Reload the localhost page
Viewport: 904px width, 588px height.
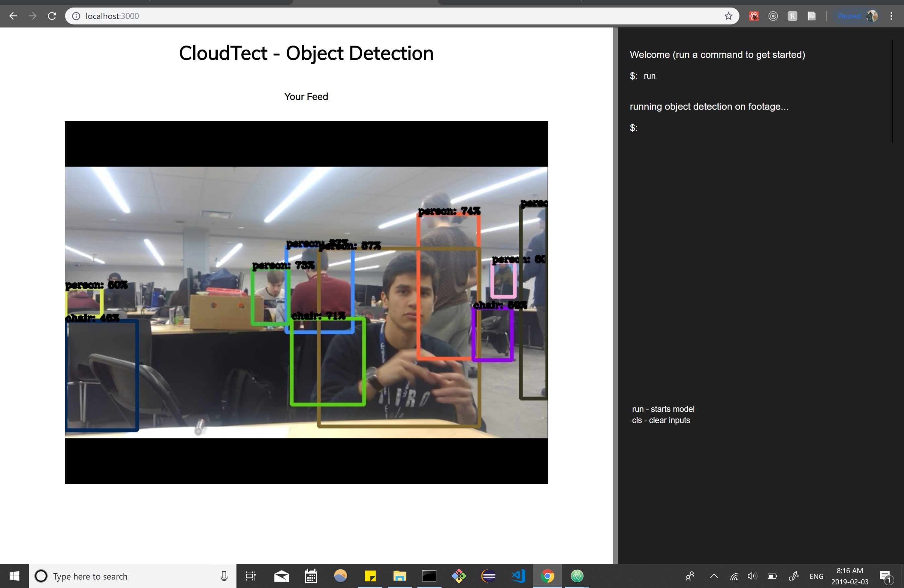52,16
